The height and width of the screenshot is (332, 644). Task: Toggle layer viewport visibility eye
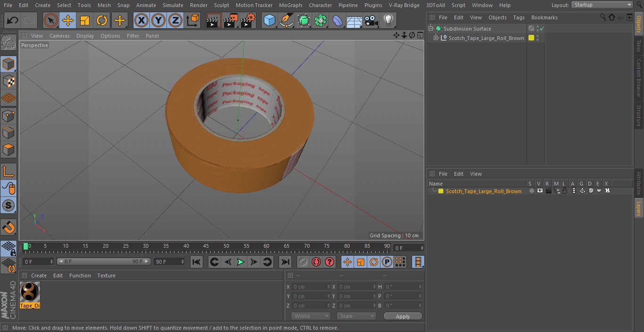pos(540,191)
